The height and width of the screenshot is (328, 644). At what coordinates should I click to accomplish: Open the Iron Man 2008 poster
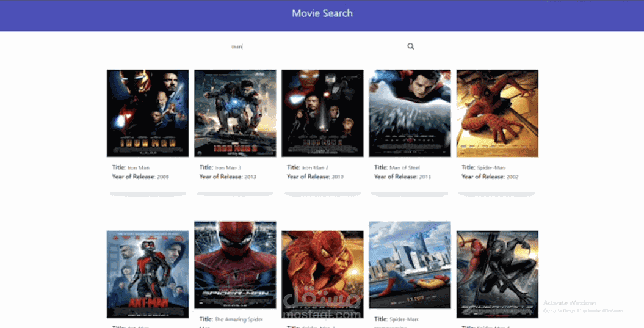[148, 114]
